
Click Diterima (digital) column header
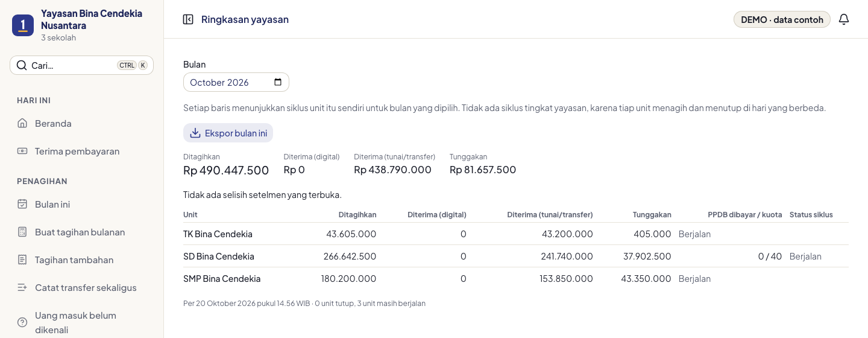(x=437, y=214)
